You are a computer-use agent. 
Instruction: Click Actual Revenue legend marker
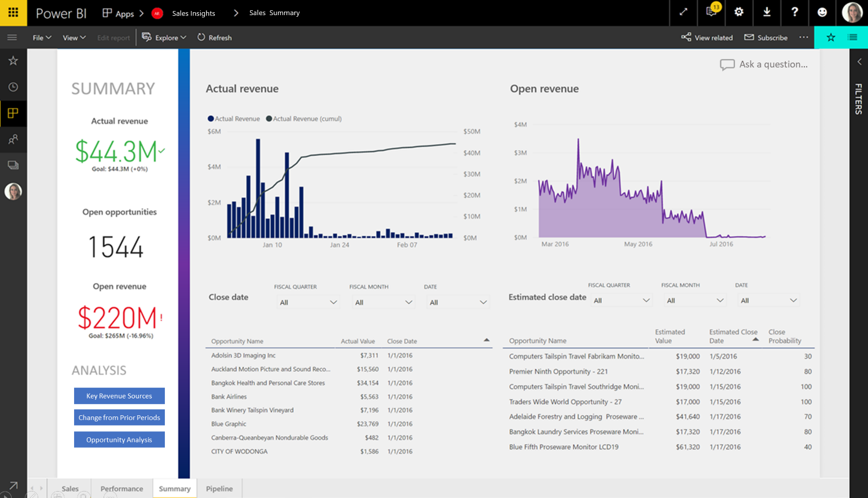pyautogui.click(x=211, y=119)
